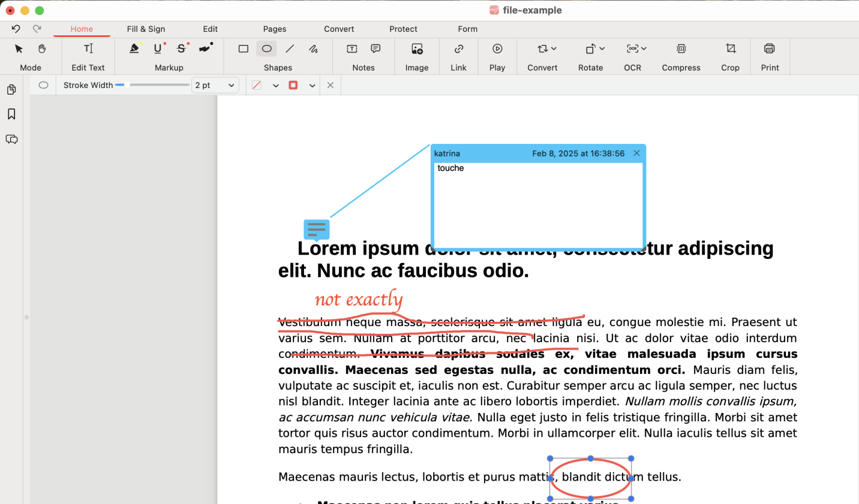Image resolution: width=859 pixels, height=504 pixels.
Task: Open the Protect tab
Action: [403, 29]
